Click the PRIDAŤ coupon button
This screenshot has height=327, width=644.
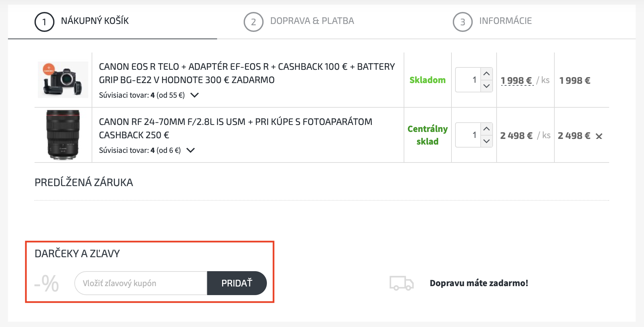click(237, 283)
